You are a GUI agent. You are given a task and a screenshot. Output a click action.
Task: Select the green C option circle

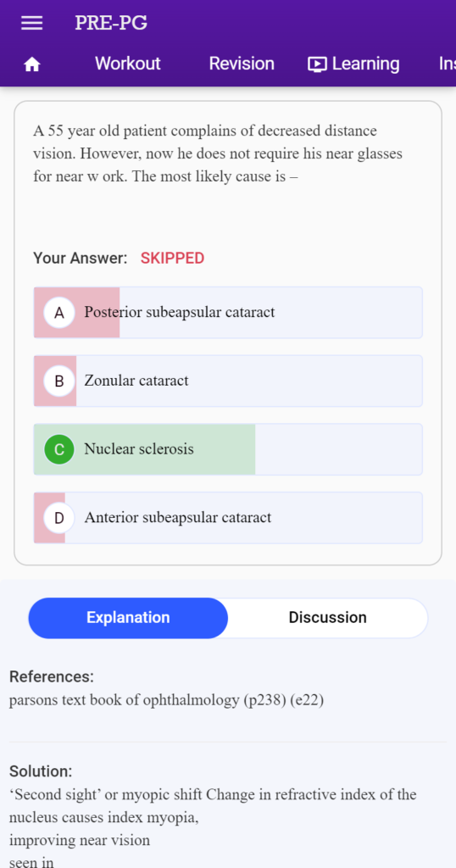pyautogui.click(x=59, y=449)
